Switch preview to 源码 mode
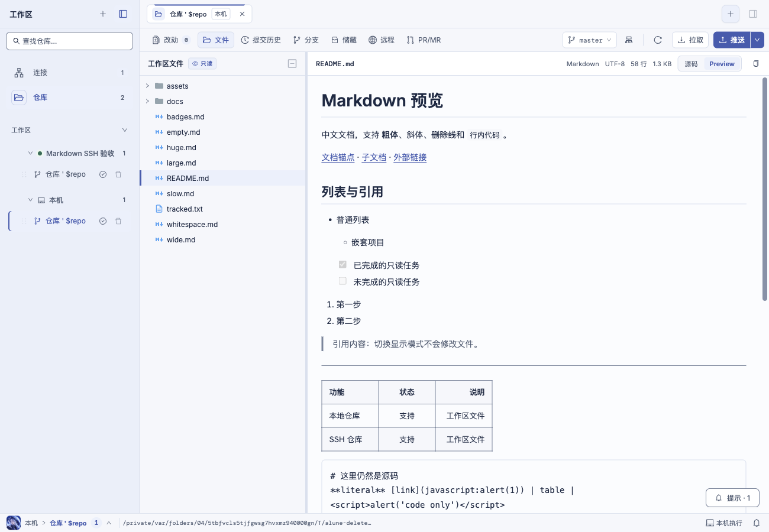This screenshot has width=769, height=532. pos(691,64)
